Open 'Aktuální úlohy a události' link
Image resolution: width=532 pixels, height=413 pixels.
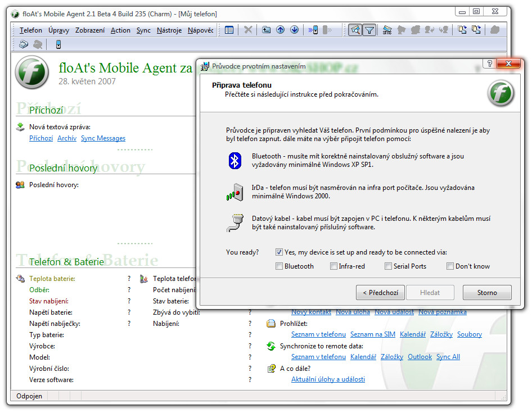point(328,379)
